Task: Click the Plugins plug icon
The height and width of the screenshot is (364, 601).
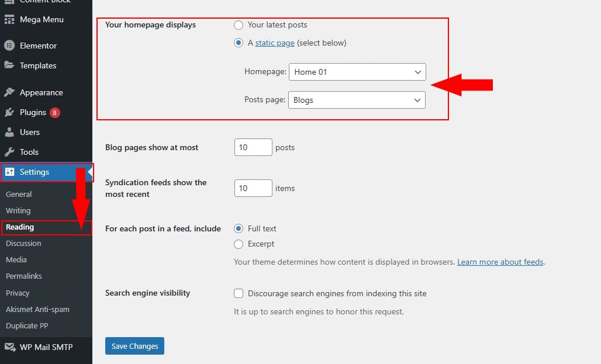Action: (x=9, y=112)
